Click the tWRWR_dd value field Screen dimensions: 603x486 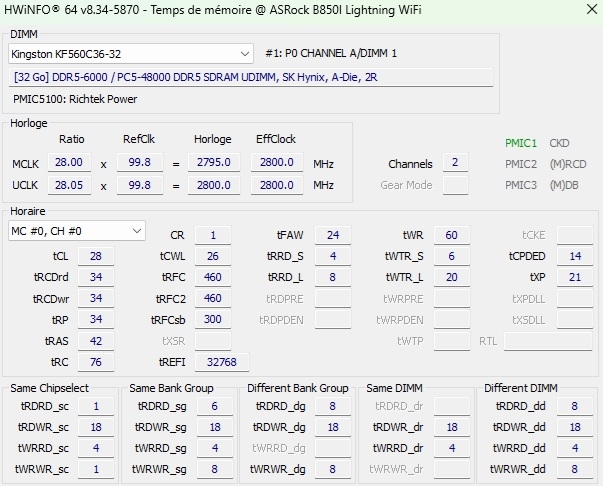point(574,469)
